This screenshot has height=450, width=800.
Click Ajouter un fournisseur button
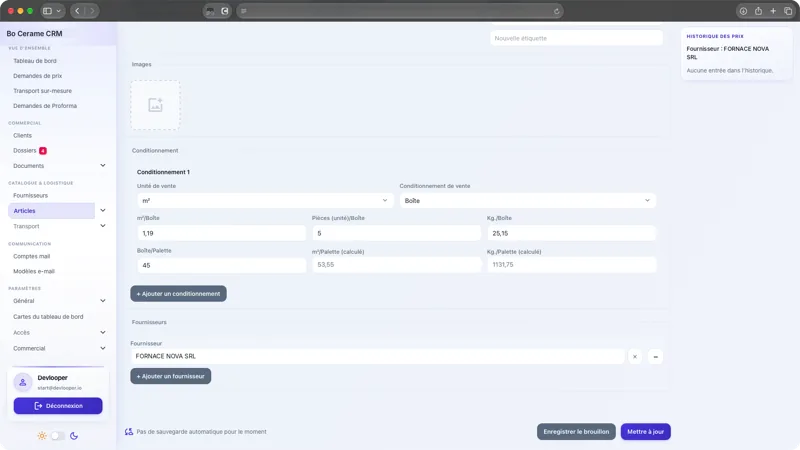170,377
